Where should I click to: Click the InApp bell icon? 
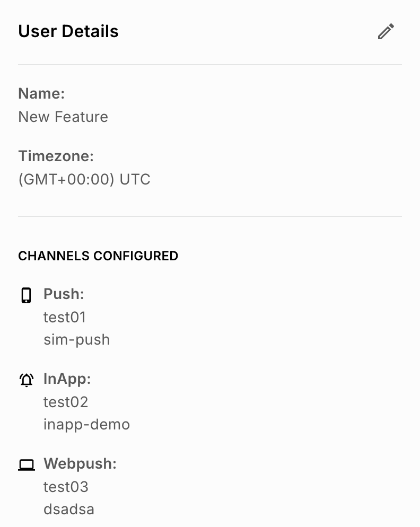pyautogui.click(x=26, y=380)
